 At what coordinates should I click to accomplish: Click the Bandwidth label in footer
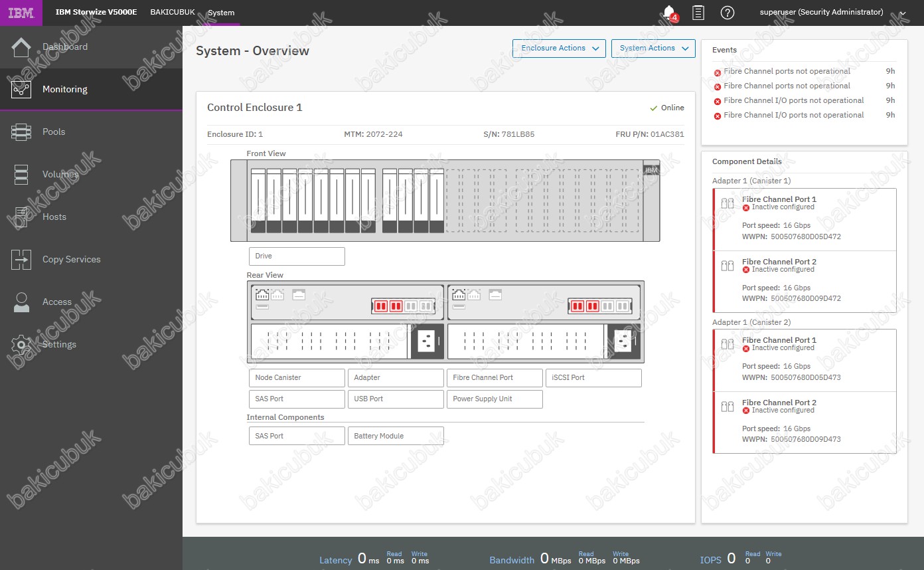512,560
